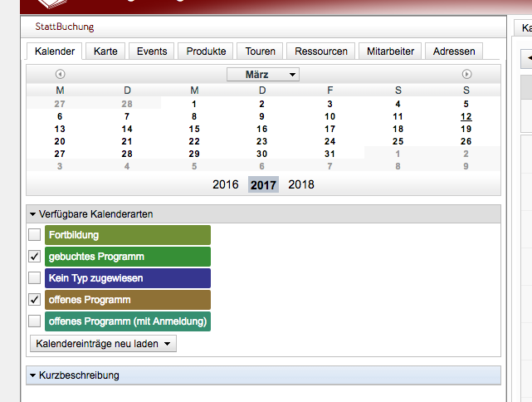The image size is (532, 402).
Task: Toggle the Kein Typ zugewiesen checkbox
Action: coord(35,278)
